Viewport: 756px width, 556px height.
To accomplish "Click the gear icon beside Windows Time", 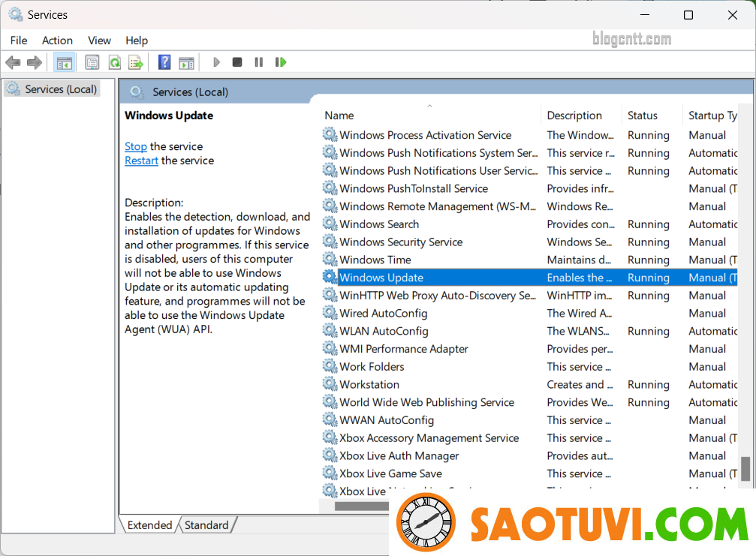I will click(330, 260).
